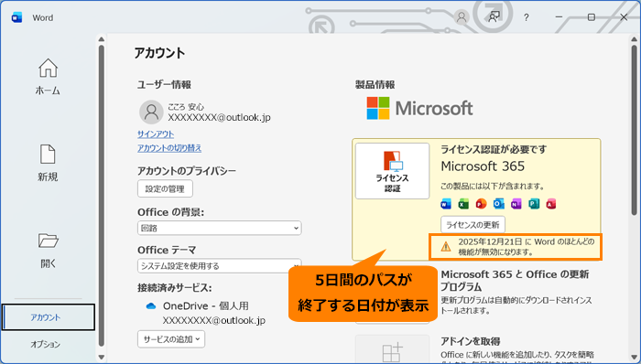This screenshot has height=364, width=641.
Task: Click the Excel app icon in product list
Action: (463, 203)
